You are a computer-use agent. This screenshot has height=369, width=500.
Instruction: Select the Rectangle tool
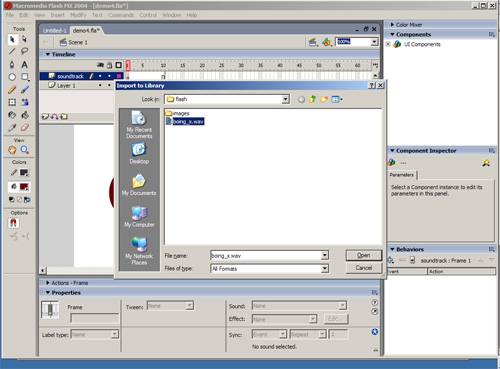click(25, 77)
